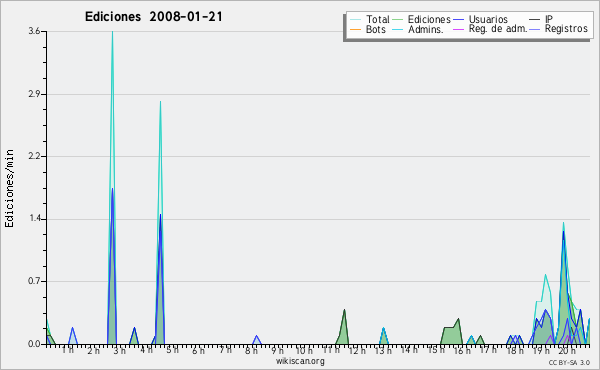The width and height of the screenshot is (600, 370).
Task: Click the green peak before 12 h
Action: 344,311
